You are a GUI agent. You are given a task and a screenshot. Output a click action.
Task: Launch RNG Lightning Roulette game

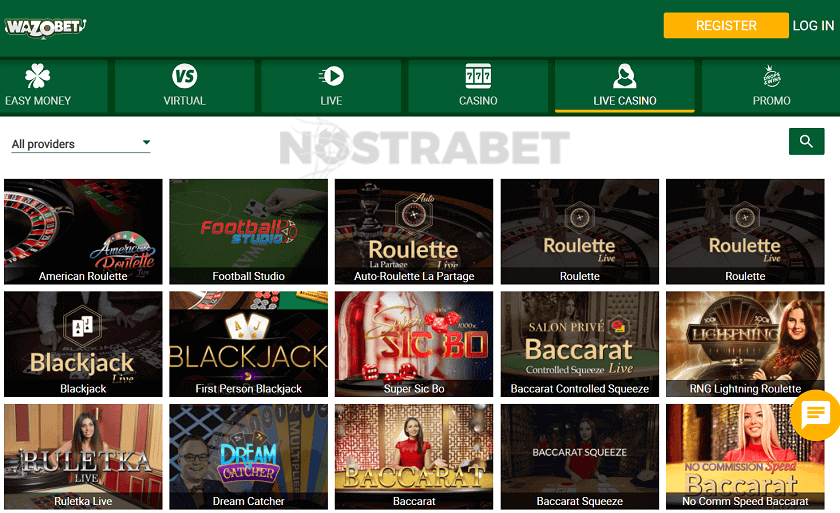(x=745, y=344)
